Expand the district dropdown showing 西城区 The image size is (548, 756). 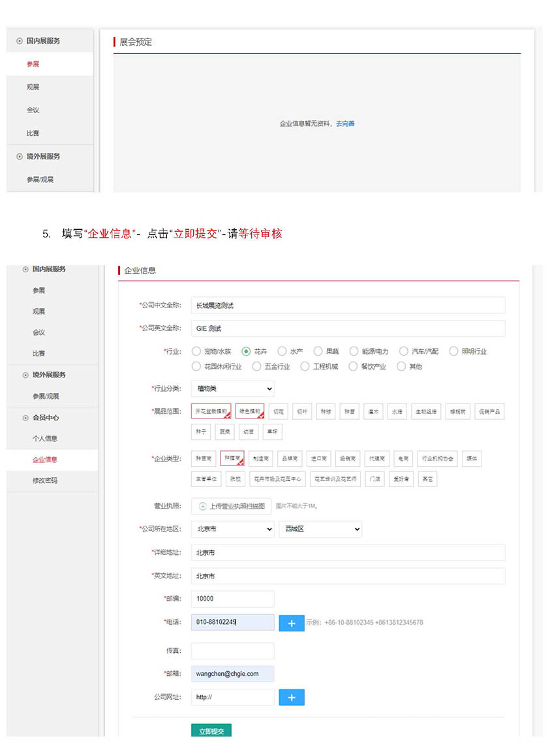[320, 529]
